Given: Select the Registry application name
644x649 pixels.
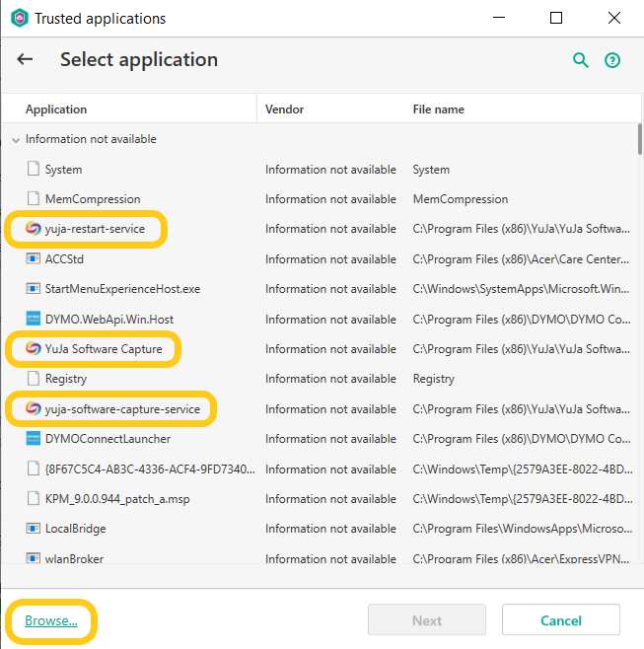Looking at the screenshot, I should click(x=66, y=379).
